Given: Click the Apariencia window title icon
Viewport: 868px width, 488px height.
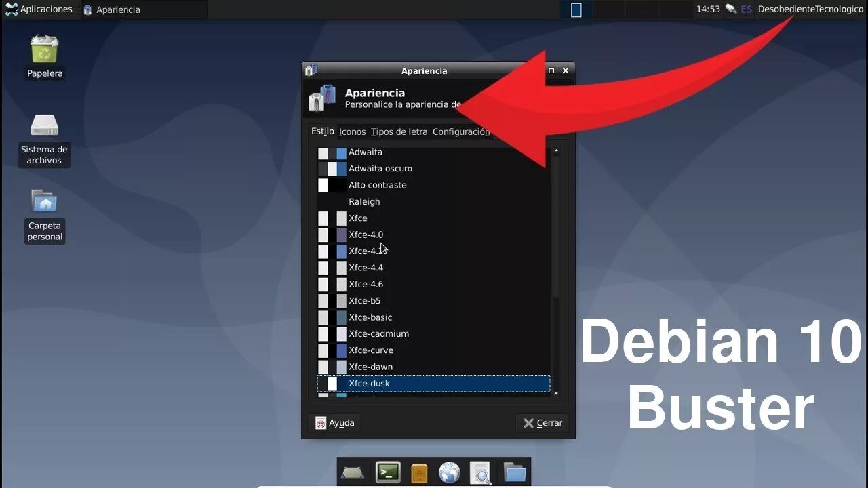Looking at the screenshot, I should click(x=311, y=70).
